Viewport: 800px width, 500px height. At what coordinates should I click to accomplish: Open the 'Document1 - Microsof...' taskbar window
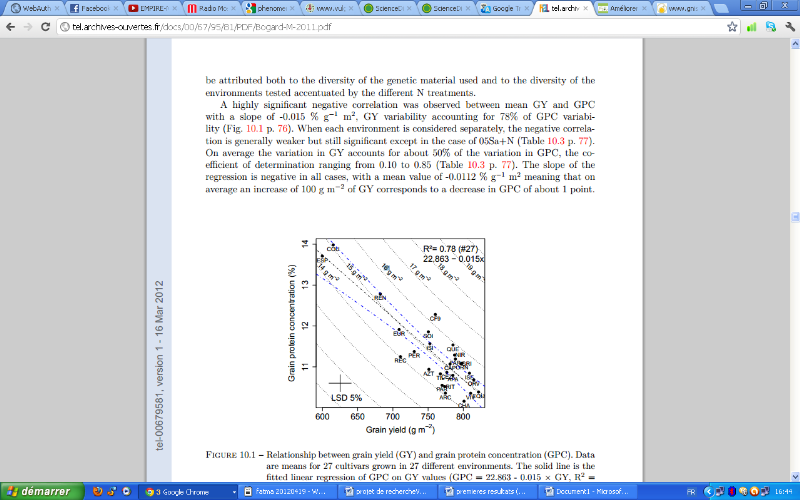[589, 492]
